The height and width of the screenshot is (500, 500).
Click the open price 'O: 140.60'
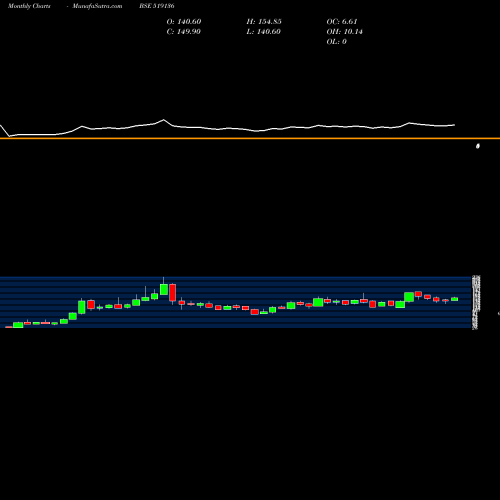[x=184, y=21]
